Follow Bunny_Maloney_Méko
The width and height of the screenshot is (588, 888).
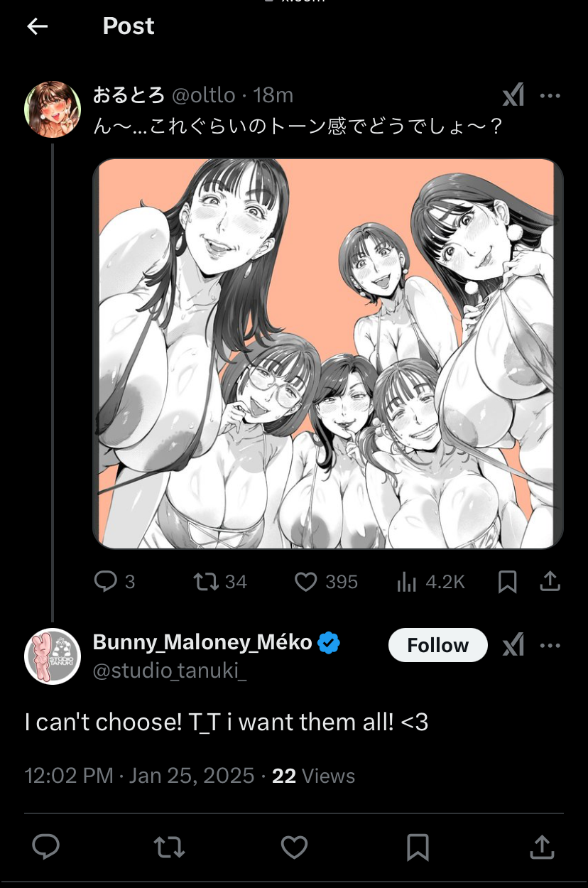click(x=437, y=645)
